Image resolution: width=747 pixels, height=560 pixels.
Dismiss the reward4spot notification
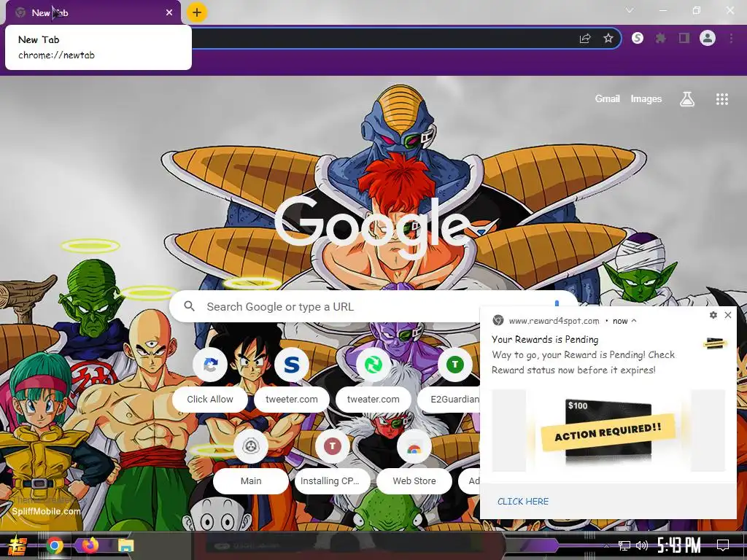point(728,315)
